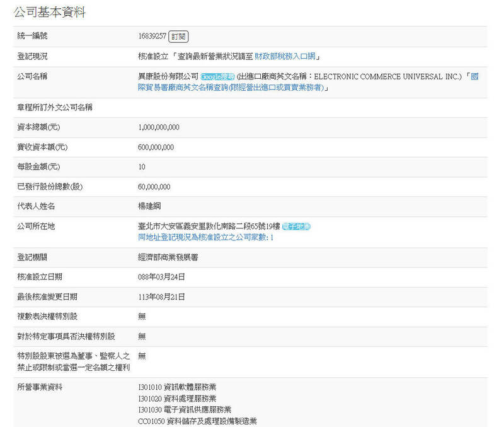The width and height of the screenshot is (504, 427).
Task: Click the total capital value 1,000,000,000
Action: [x=159, y=127]
